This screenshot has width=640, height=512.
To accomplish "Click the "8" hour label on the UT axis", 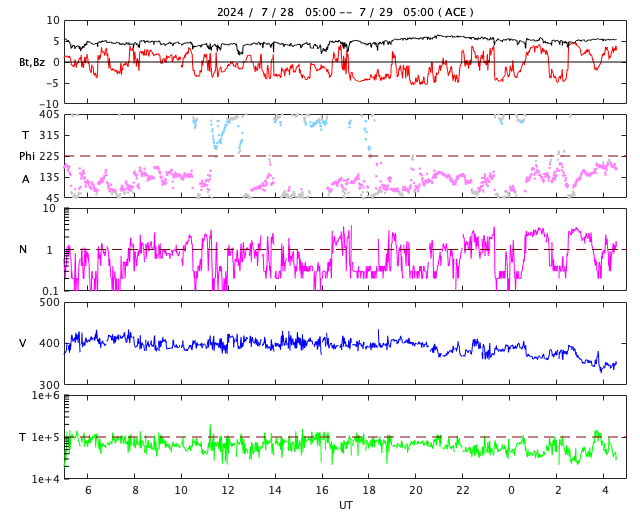I will pyautogui.click(x=135, y=490).
